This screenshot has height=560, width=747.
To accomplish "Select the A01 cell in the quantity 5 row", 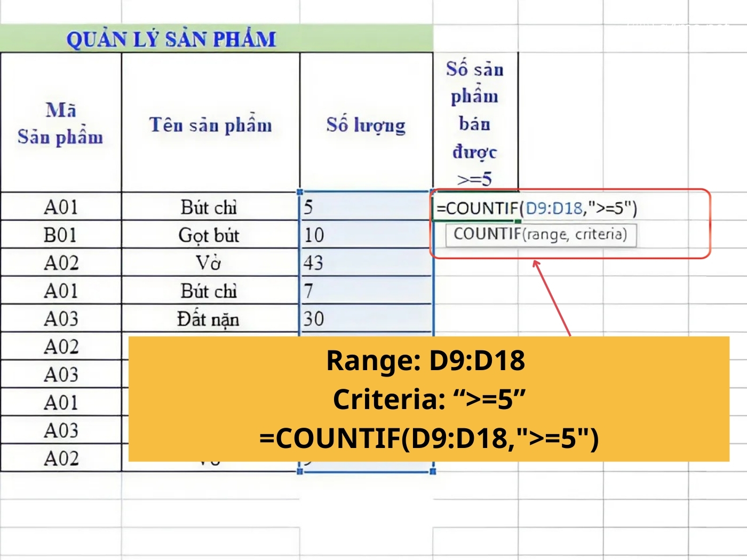I will pyautogui.click(x=61, y=206).
